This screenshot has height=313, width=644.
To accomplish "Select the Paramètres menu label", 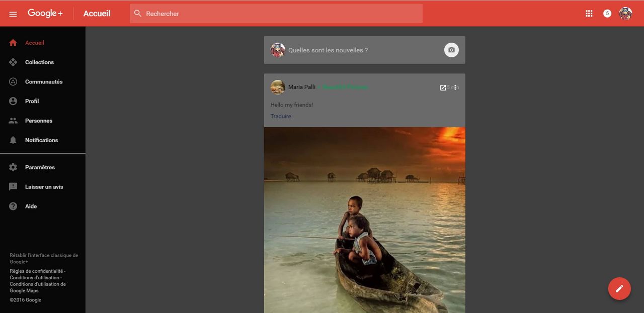I will pyautogui.click(x=40, y=167).
